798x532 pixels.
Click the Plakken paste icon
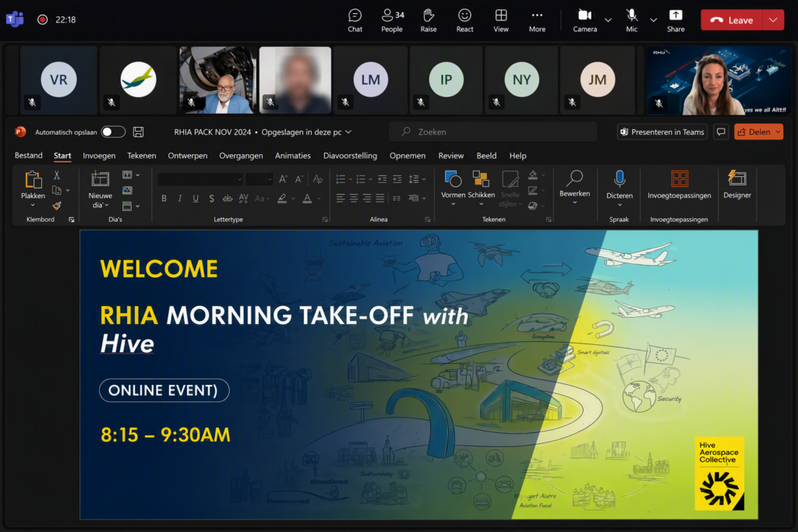[x=33, y=179]
